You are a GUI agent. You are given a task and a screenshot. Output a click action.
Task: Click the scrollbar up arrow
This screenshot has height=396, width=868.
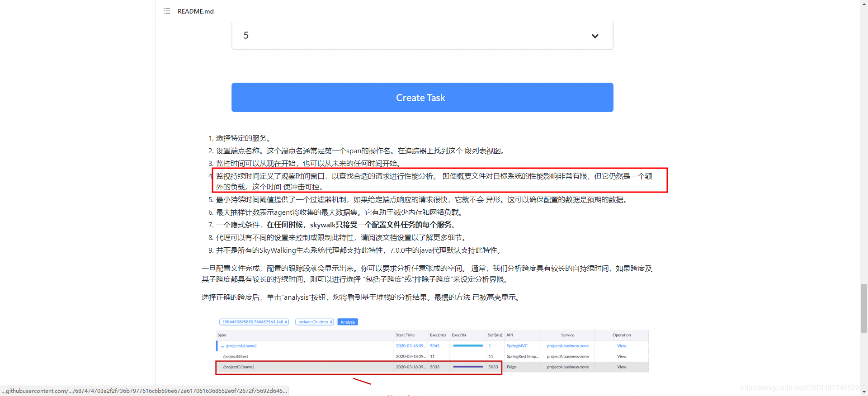[x=864, y=3]
